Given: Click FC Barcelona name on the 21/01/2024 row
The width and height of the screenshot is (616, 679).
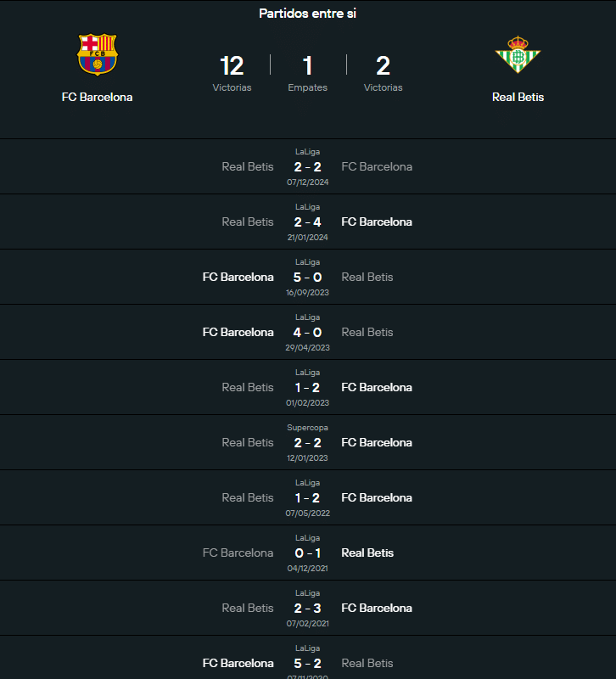Looking at the screenshot, I should point(377,222).
